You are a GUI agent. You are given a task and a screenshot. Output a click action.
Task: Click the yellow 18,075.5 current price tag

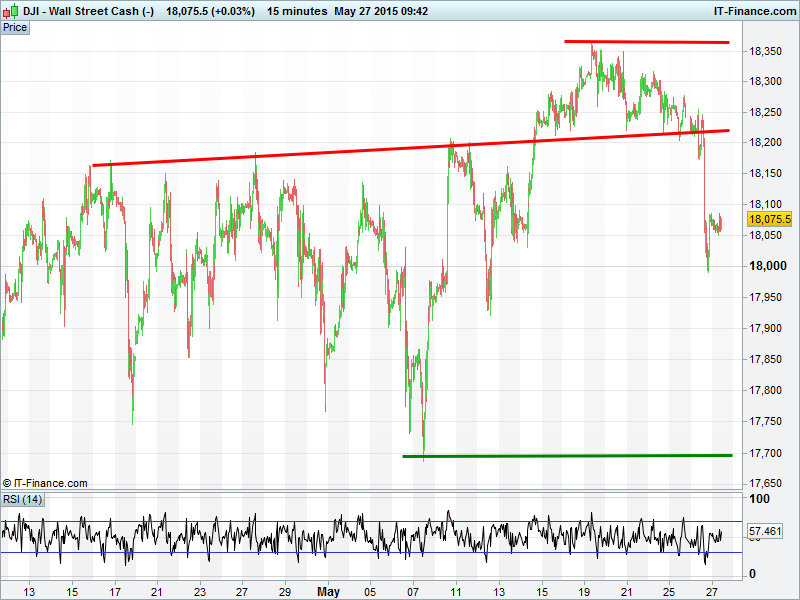770,219
